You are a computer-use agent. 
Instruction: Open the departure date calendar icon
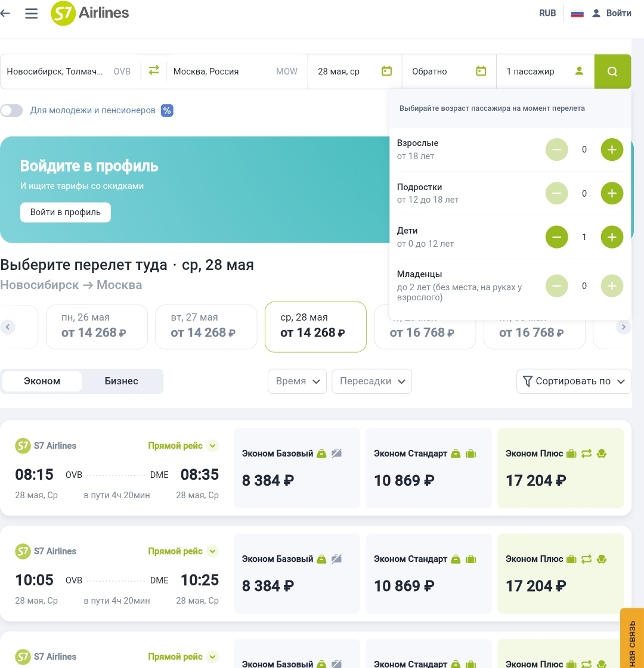pyautogui.click(x=386, y=72)
